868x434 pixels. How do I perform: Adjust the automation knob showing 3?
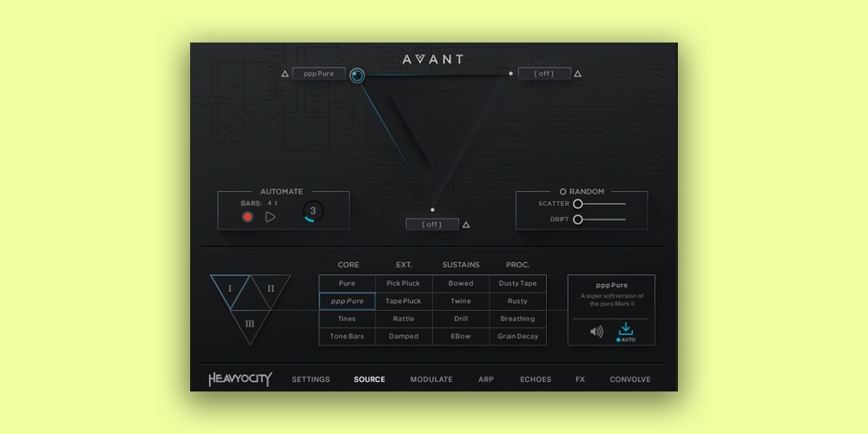[312, 211]
